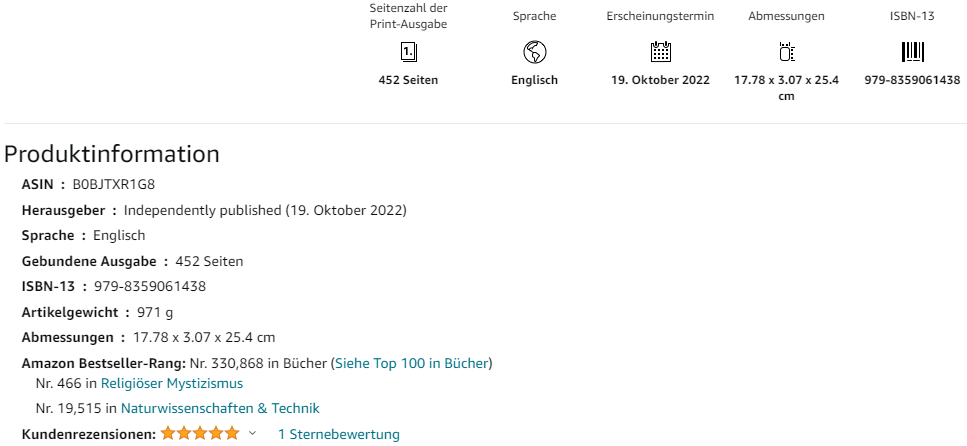Image resolution: width=967 pixels, height=446 pixels.
Task: Click the Herausgeber Independently published entry
Action: [x=214, y=210]
